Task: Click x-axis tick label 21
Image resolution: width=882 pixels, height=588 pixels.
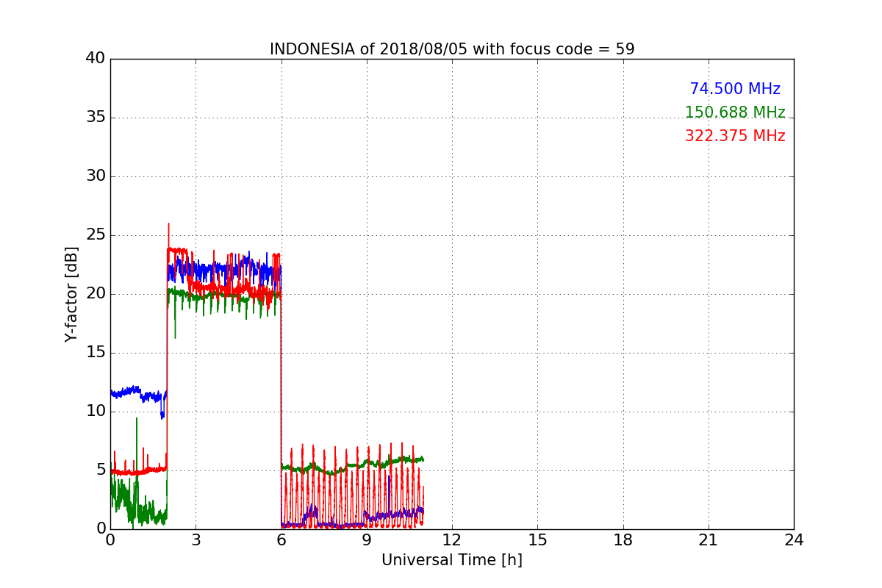Action: coord(709,540)
